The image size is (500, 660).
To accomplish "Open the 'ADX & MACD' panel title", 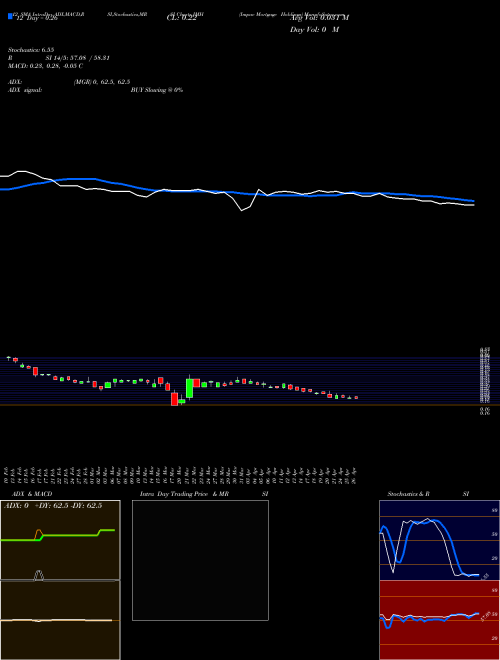I will click(x=32, y=494).
